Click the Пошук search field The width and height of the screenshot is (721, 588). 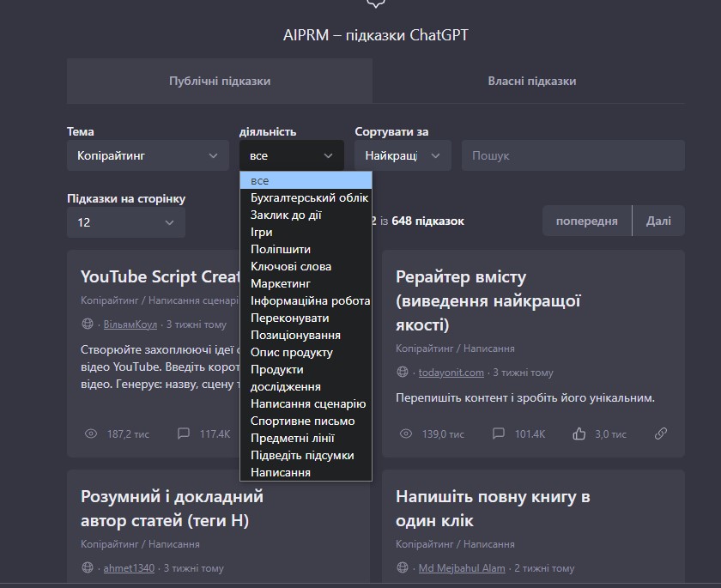click(x=573, y=155)
